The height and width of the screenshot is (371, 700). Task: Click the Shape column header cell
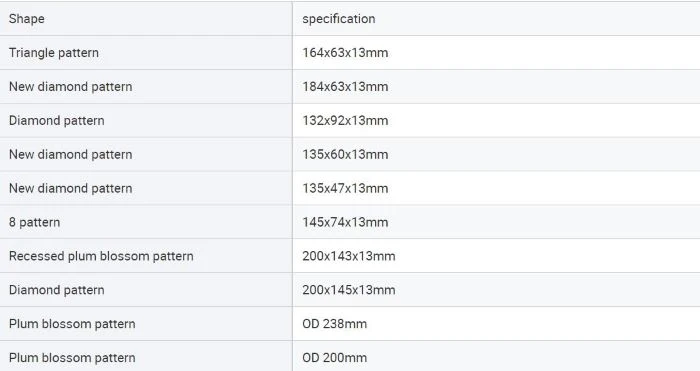(x=146, y=19)
